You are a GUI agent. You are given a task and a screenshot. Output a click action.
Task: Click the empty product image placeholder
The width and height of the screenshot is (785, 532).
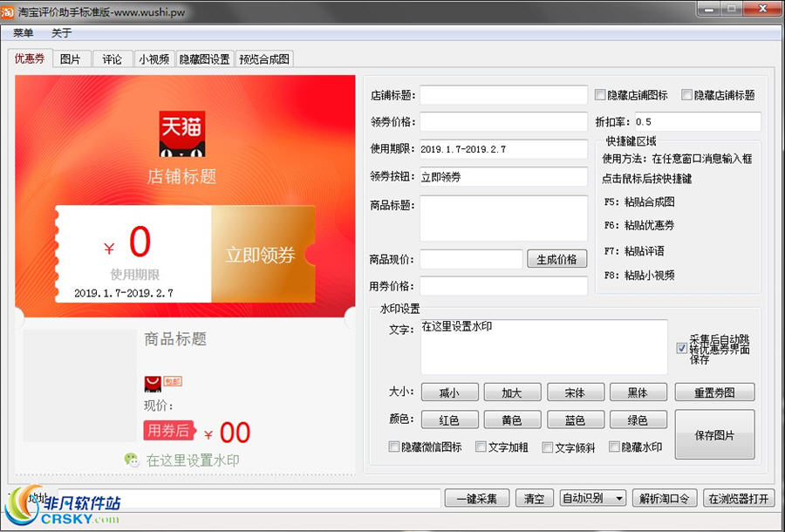[79, 385]
